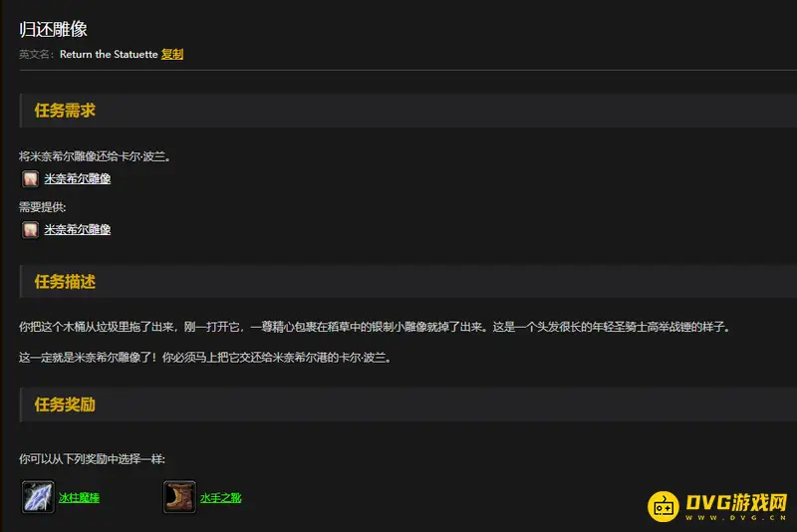Click the 水手之靴 boots reward icon
The image size is (797, 532).
179,497
